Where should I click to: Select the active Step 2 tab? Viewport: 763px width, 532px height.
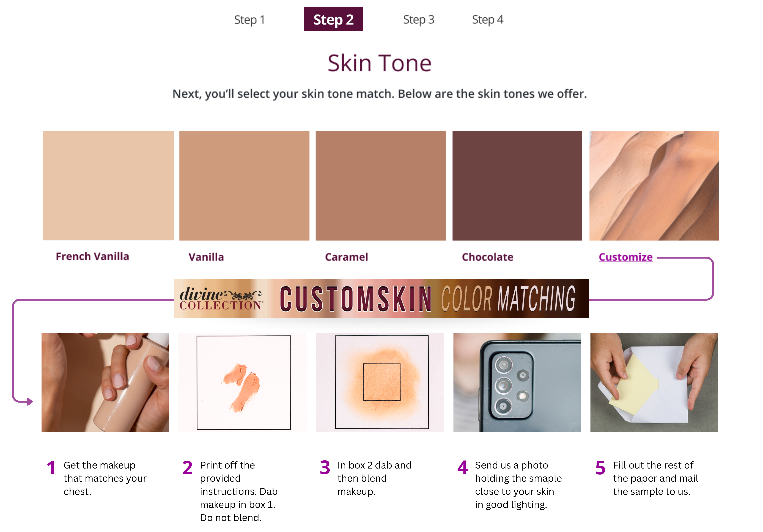click(333, 19)
